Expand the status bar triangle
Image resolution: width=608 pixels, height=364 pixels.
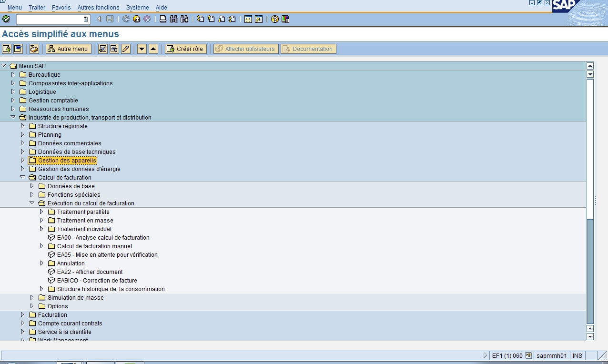click(x=486, y=355)
